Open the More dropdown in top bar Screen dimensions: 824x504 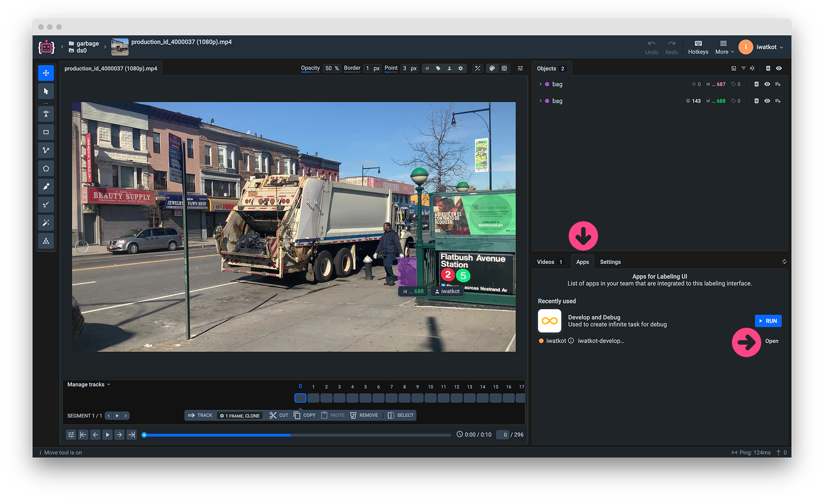point(724,47)
